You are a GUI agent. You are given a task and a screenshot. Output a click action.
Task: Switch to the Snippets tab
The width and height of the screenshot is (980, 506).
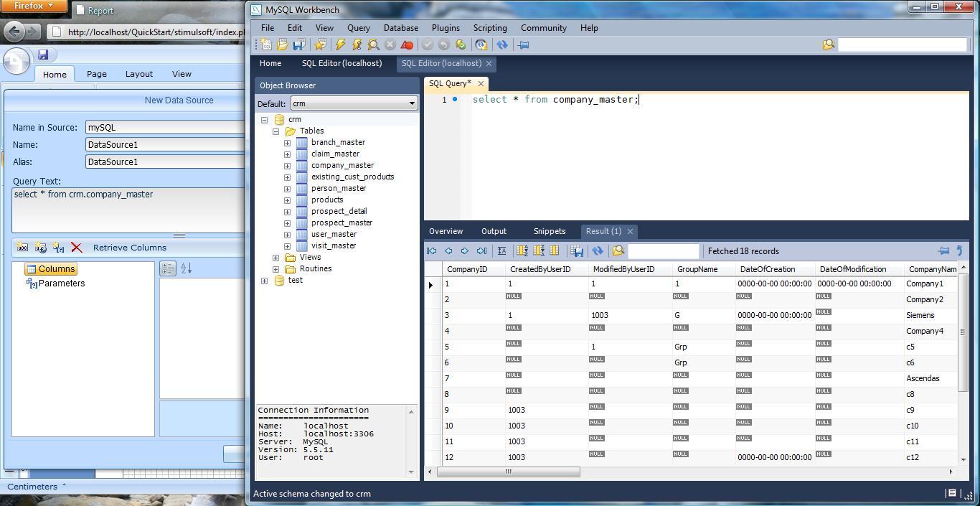pyautogui.click(x=550, y=231)
